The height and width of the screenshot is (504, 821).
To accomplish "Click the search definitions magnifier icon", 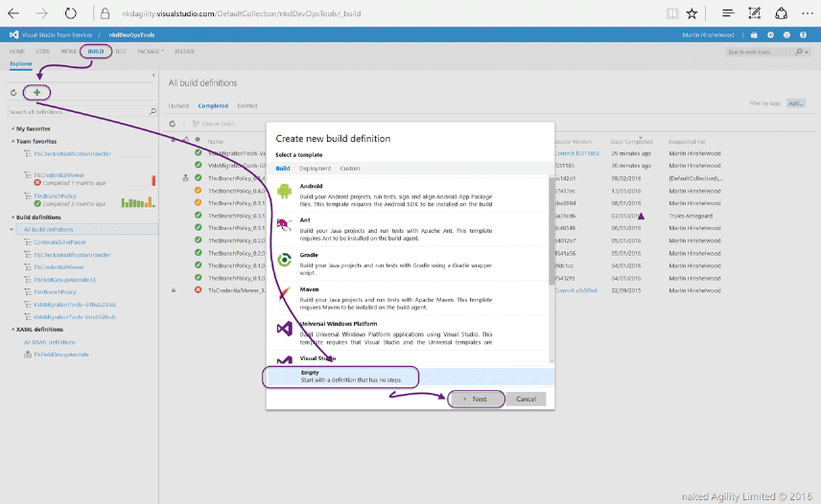I will coord(152,111).
